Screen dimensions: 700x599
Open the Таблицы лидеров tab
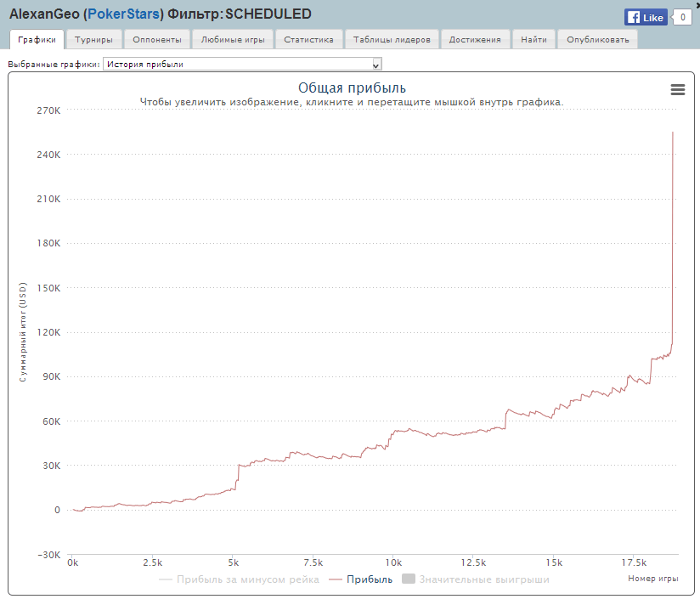click(x=392, y=40)
